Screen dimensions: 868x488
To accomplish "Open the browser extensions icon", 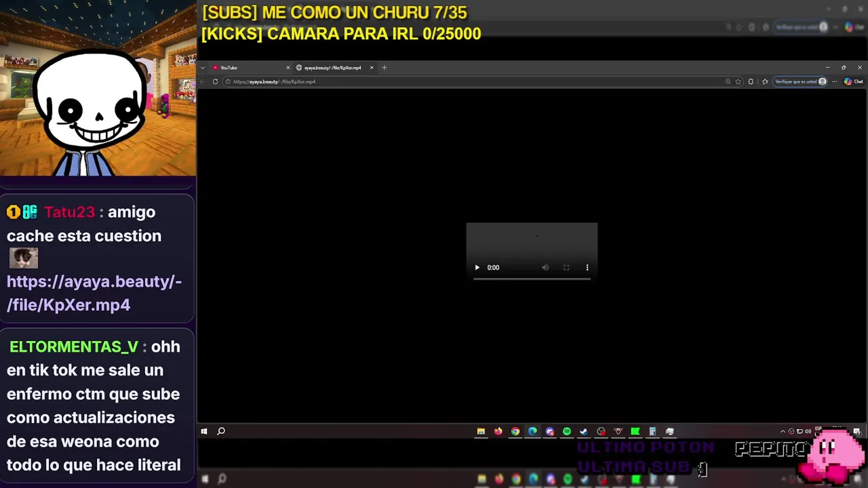I will pyautogui.click(x=751, y=81).
